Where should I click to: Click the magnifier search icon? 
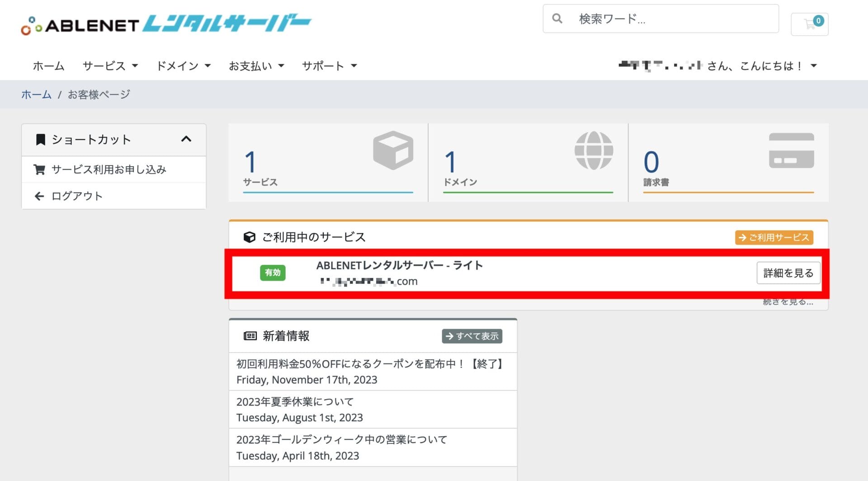tap(557, 19)
